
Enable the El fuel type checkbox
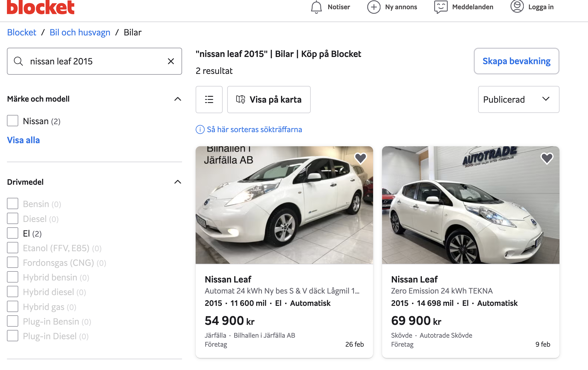click(13, 233)
